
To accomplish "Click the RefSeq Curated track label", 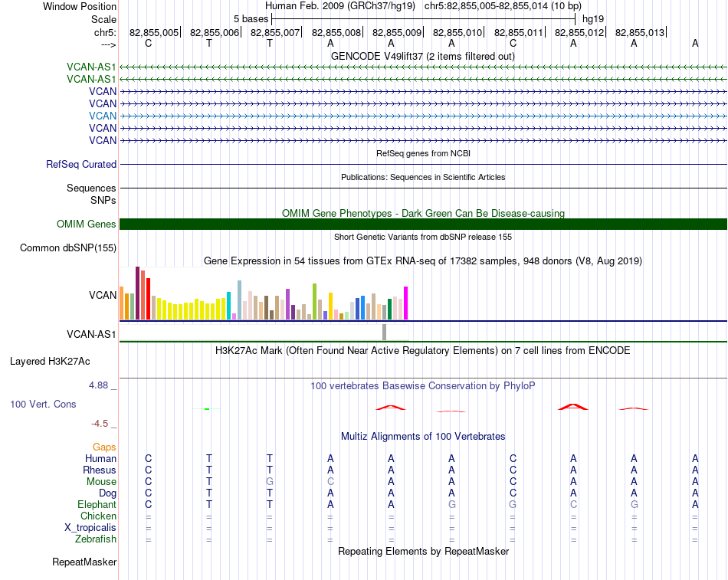I will (x=81, y=165).
